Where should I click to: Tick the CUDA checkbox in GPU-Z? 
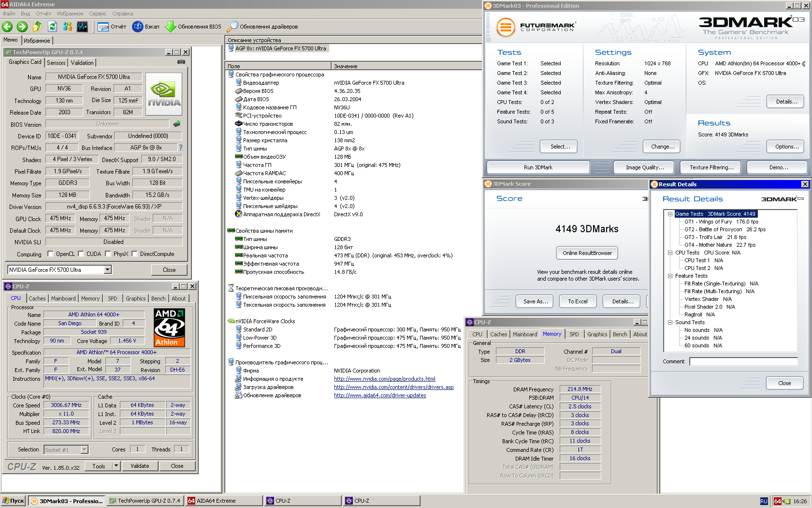pyautogui.click(x=81, y=254)
